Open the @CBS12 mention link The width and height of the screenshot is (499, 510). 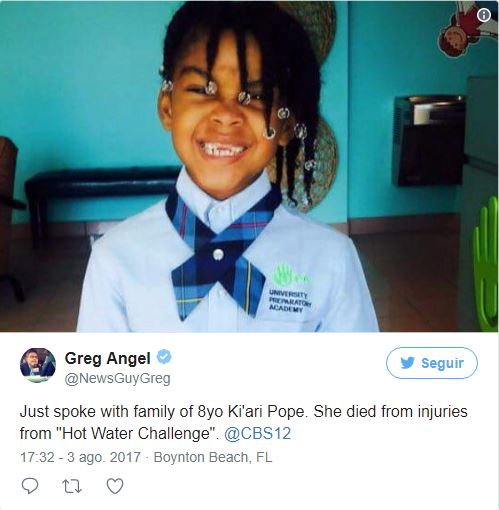257,433
